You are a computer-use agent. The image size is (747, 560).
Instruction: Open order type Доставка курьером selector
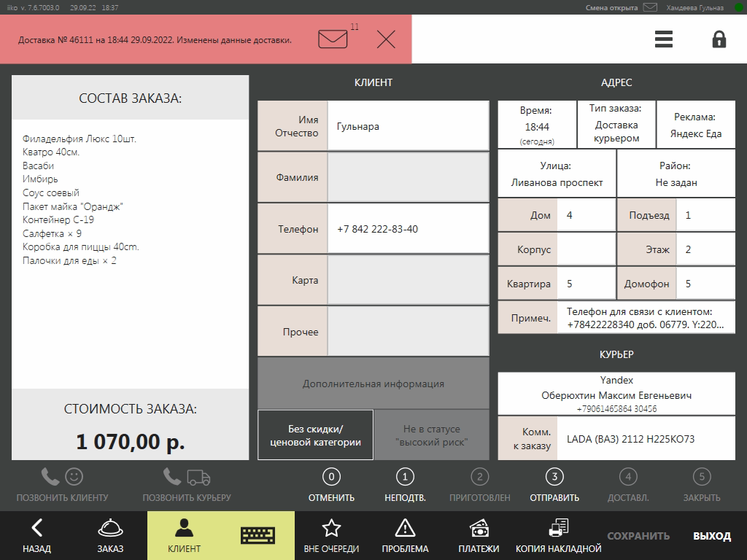click(616, 124)
